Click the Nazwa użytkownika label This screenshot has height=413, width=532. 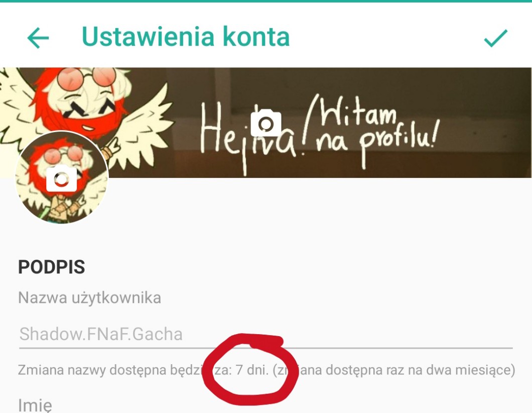pos(89,298)
